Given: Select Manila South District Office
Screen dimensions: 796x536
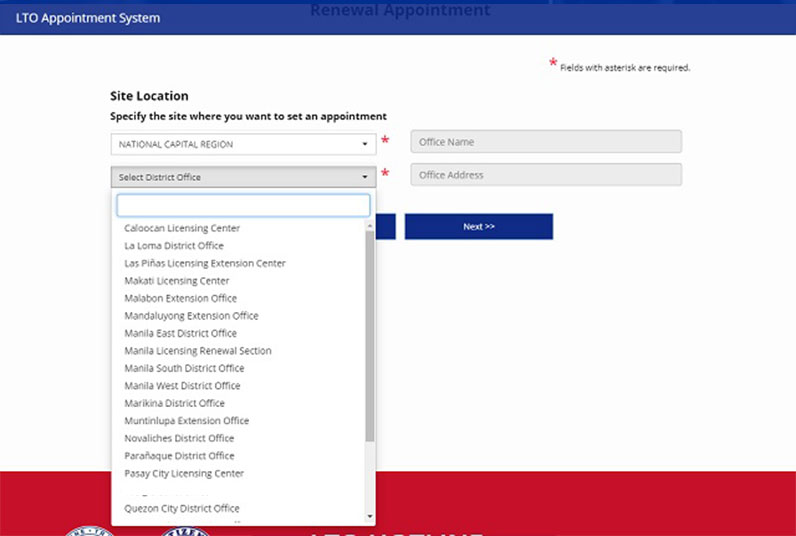Looking at the screenshot, I should tap(184, 368).
